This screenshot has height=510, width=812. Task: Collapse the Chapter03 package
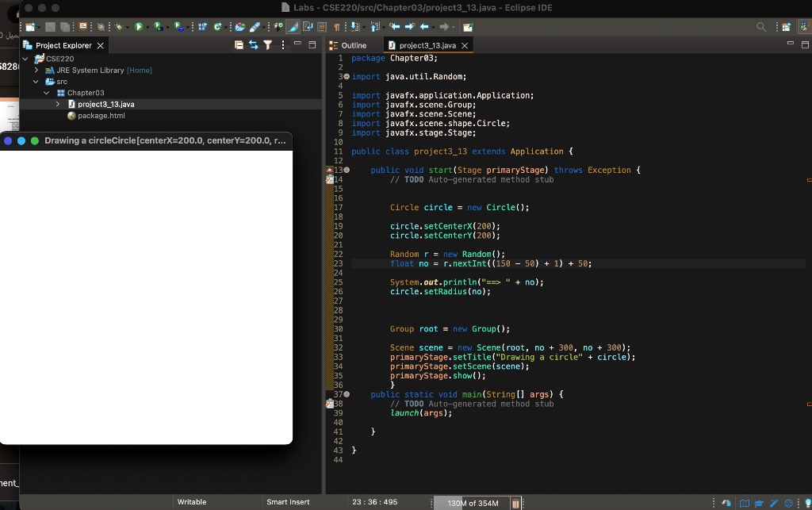point(46,93)
